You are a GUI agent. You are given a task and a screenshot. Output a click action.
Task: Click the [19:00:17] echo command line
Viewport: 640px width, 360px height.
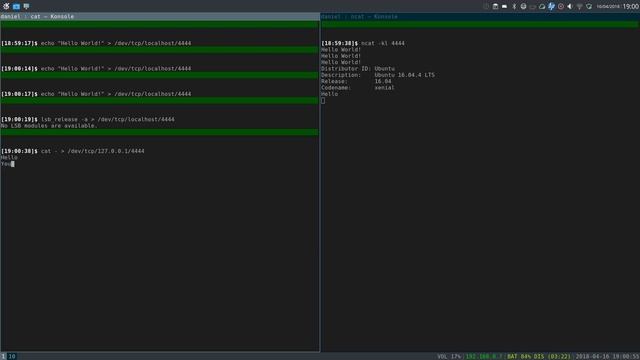pos(96,94)
